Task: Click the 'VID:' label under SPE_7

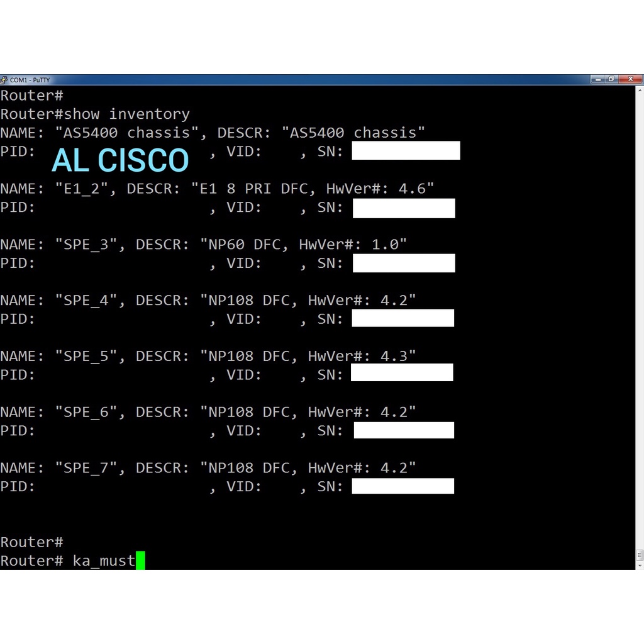Action: (244, 487)
